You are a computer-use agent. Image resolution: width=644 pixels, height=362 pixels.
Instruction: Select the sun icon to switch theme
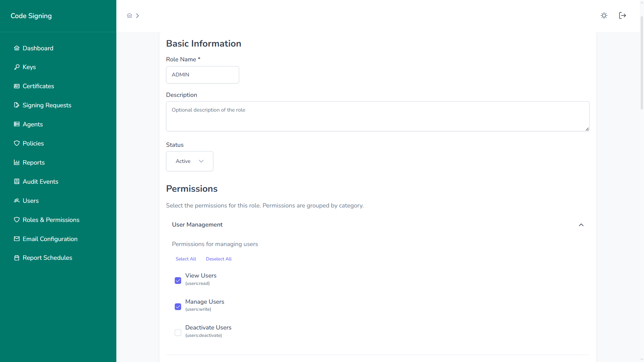[604, 15]
